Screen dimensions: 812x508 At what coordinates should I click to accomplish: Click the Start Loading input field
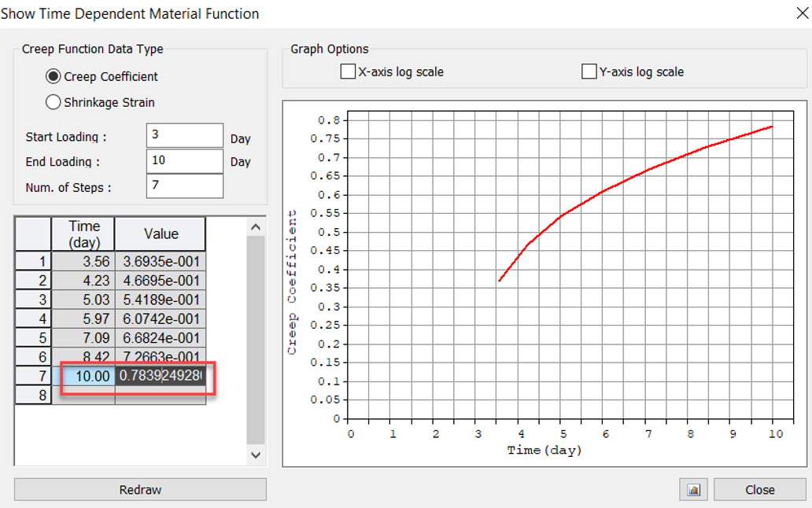click(x=184, y=135)
